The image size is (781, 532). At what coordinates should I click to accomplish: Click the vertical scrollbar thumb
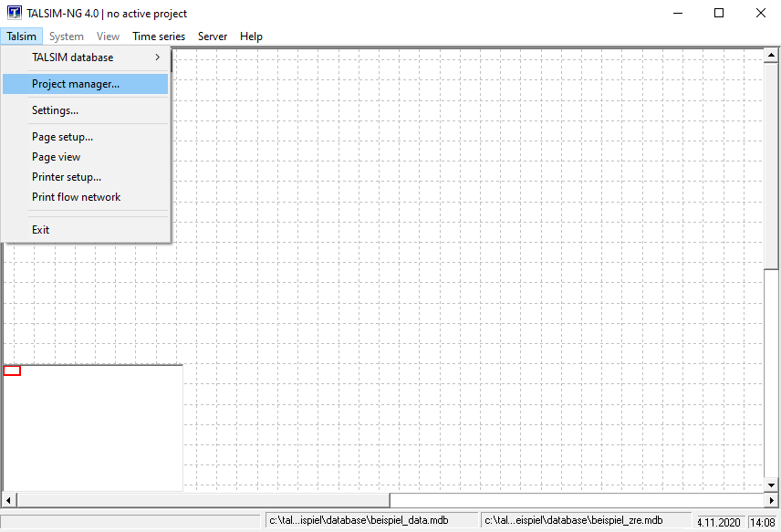click(771, 165)
